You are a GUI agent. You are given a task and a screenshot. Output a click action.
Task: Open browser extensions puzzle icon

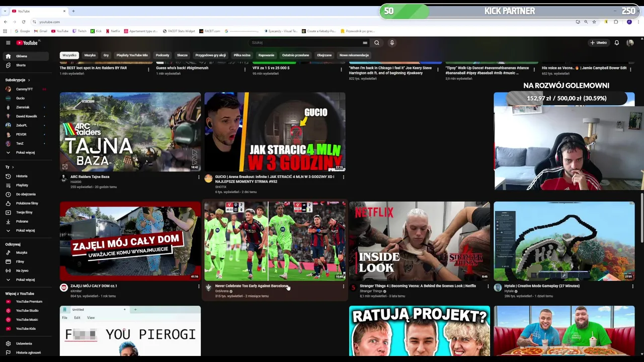(x=616, y=22)
